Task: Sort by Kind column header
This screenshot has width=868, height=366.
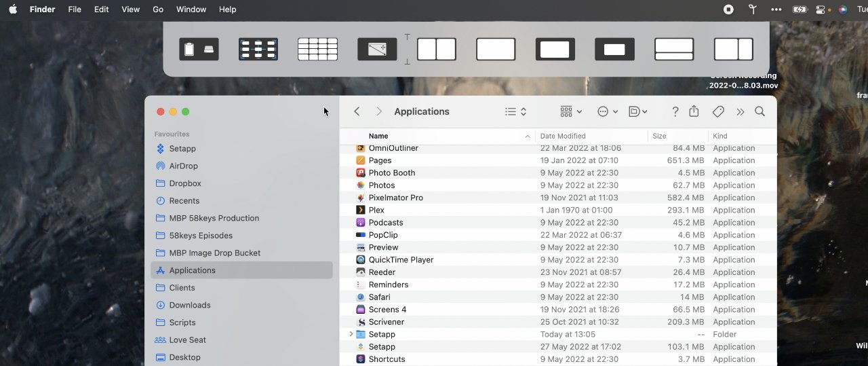Action: [x=720, y=136]
